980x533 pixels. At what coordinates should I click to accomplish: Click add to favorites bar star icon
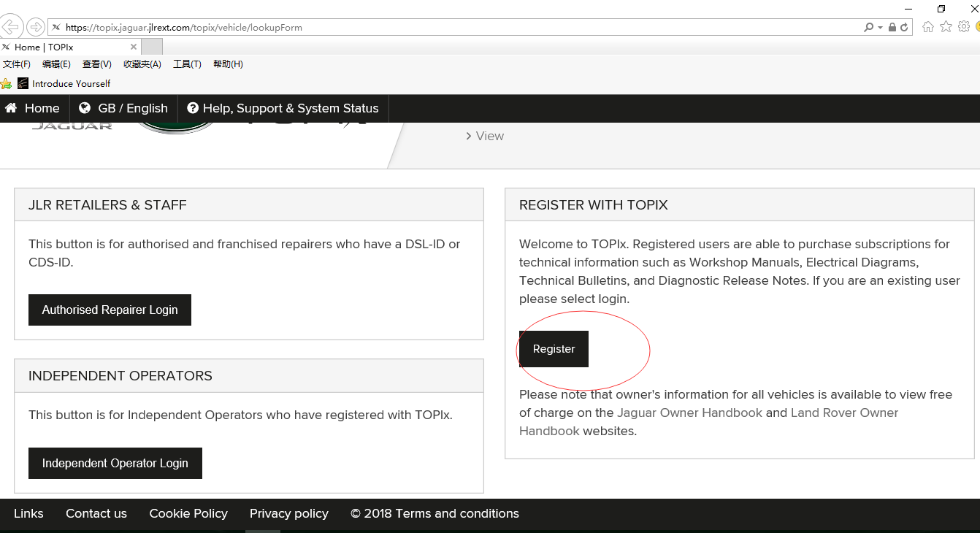(x=7, y=83)
